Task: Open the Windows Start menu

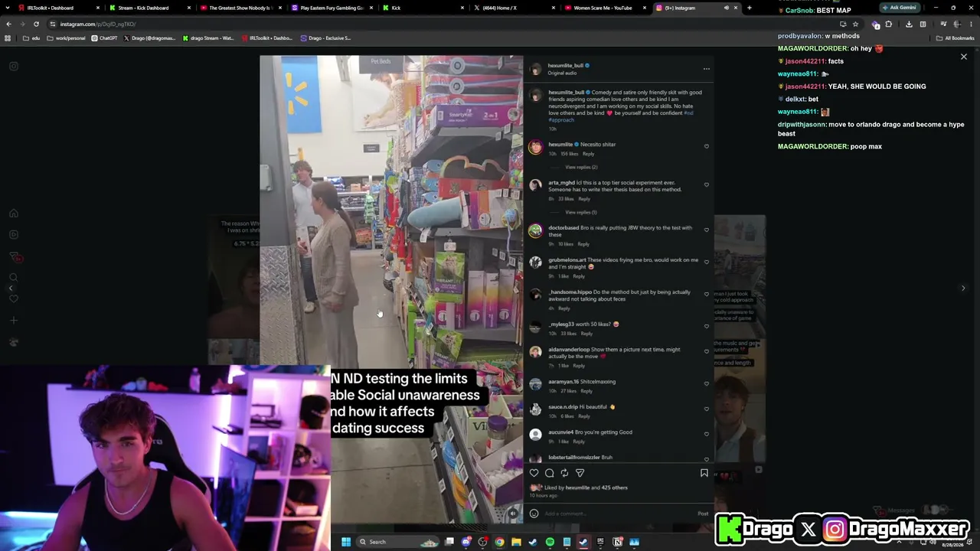Action: click(x=346, y=542)
